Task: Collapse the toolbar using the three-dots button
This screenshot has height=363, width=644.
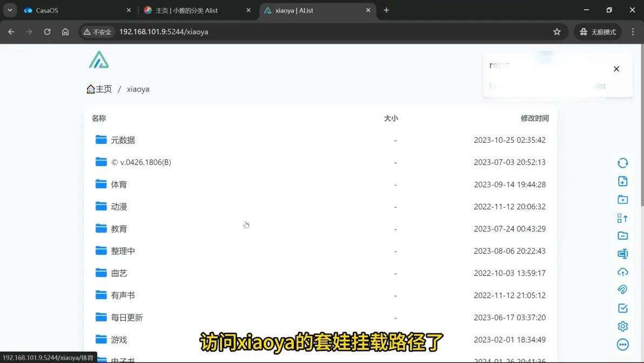Action: (x=622, y=345)
